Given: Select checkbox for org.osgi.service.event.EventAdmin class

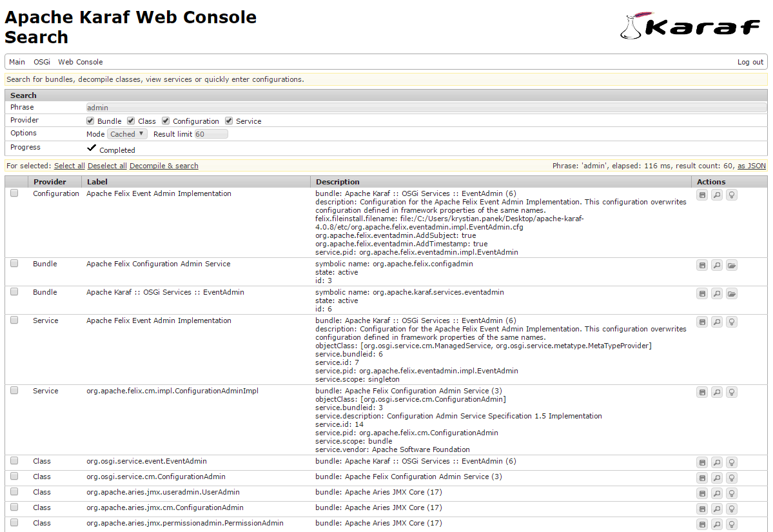Looking at the screenshot, I should tap(14, 460).
